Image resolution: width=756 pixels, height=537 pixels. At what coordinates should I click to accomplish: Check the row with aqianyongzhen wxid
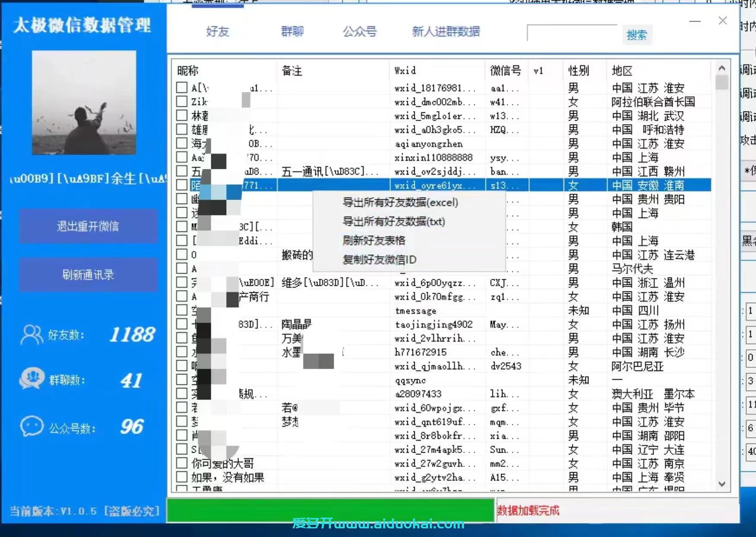[182, 143]
